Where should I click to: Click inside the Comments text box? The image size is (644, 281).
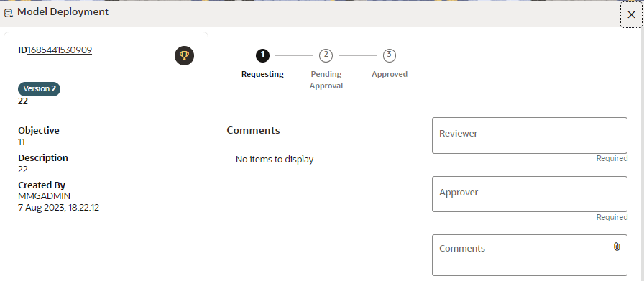point(530,255)
